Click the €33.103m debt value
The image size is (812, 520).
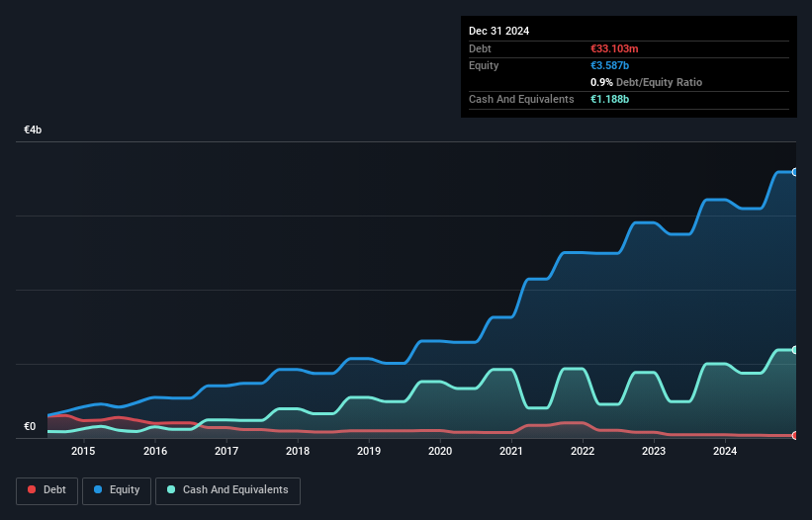(x=614, y=48)
